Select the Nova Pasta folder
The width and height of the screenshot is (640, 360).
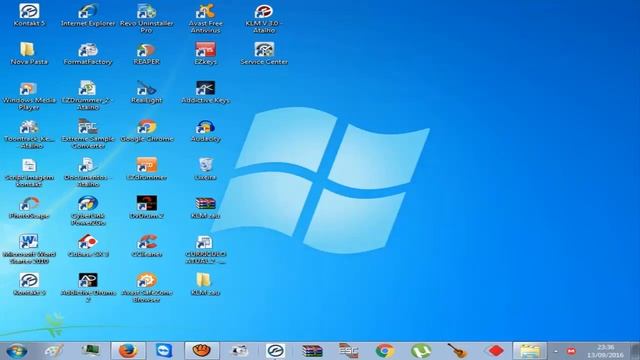(x=29, y=53)
